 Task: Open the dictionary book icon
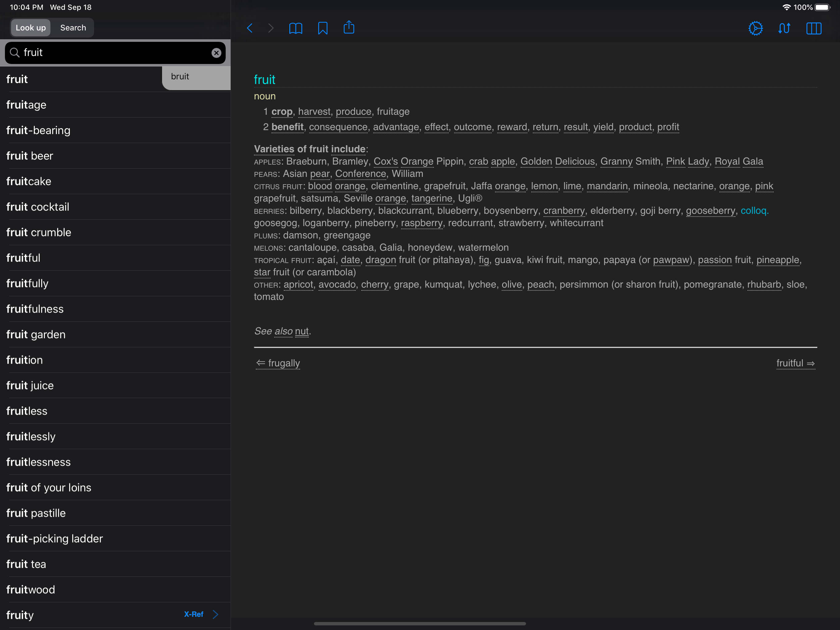(295, 28)
